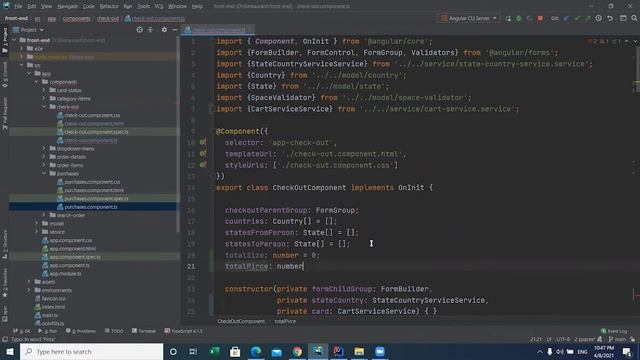Open the TypeScript 4.1.5 tool window
Screen dimensions: 640x360
tap(184, 331)
